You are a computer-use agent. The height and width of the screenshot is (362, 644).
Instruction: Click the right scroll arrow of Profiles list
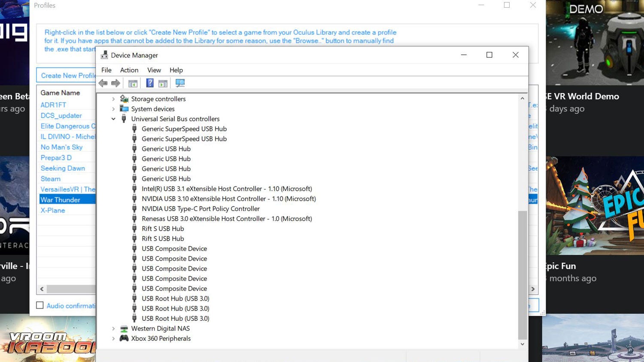point(533,289)
